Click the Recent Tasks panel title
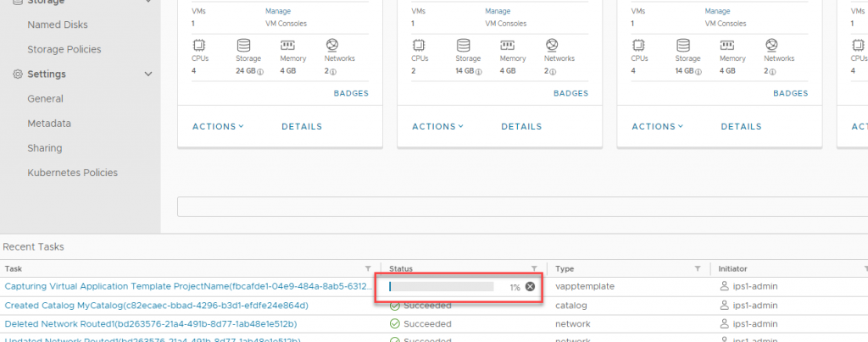 (33, 246)
